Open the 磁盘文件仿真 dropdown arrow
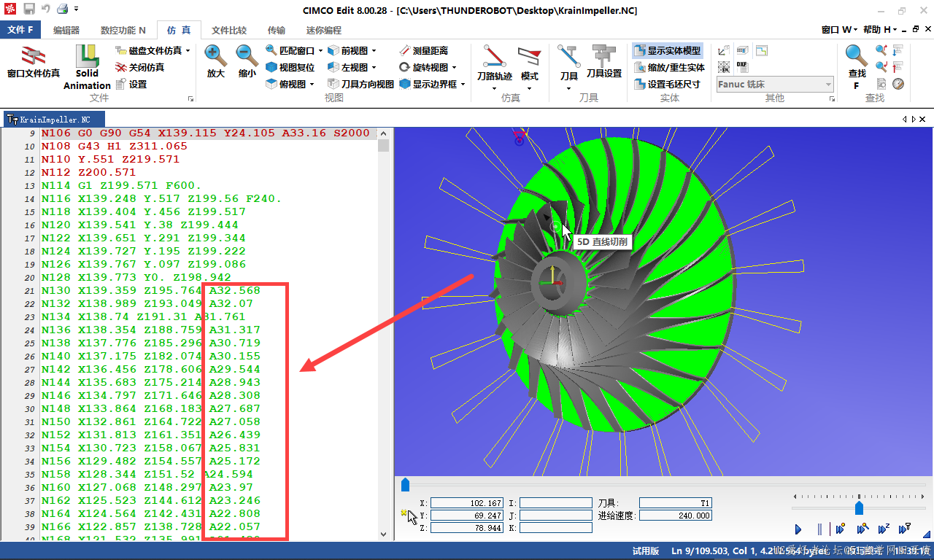 (188, 51)
